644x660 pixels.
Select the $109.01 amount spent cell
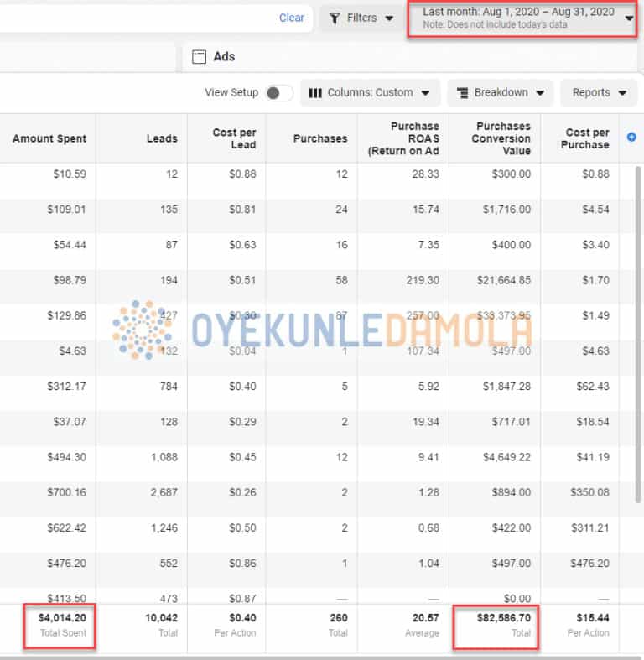(66, 209)
